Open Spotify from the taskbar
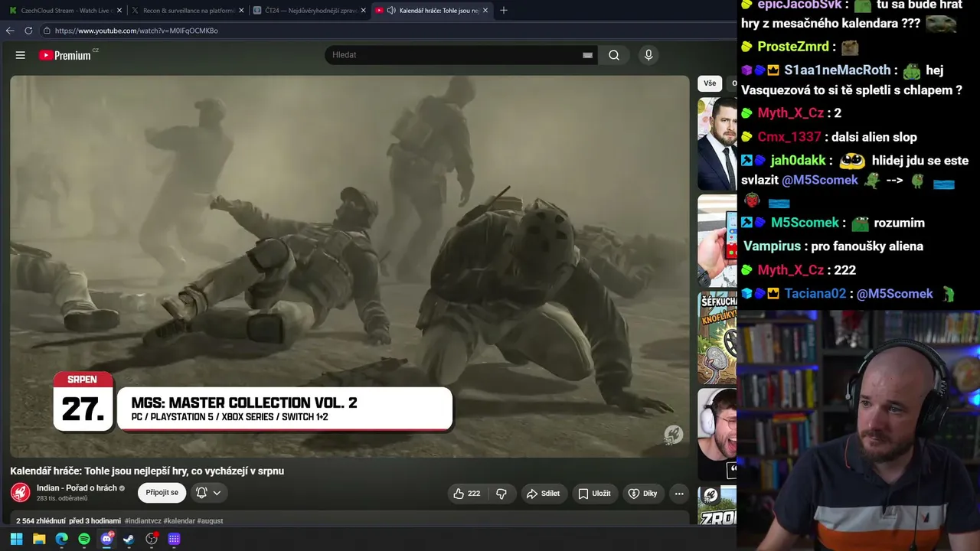This screenshot has height=551, width=980. [84, 539]
